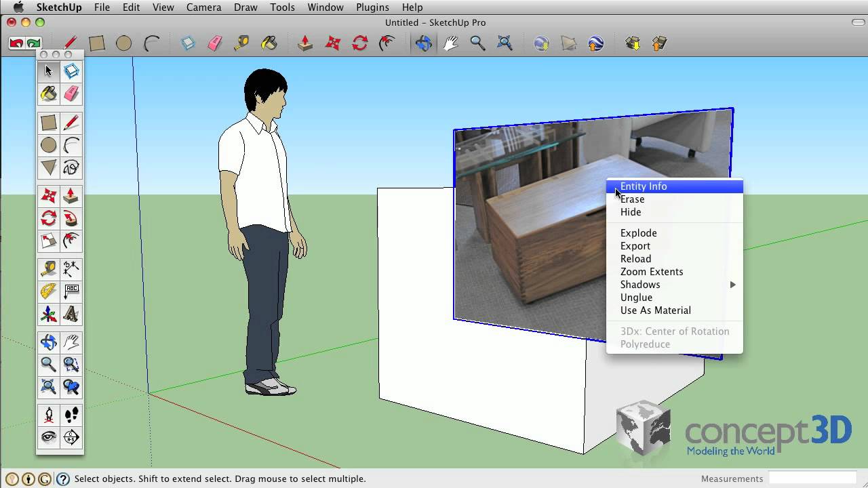Click the Undo arrow in the top toolbar
868x488 pixels.
point(16,43)
